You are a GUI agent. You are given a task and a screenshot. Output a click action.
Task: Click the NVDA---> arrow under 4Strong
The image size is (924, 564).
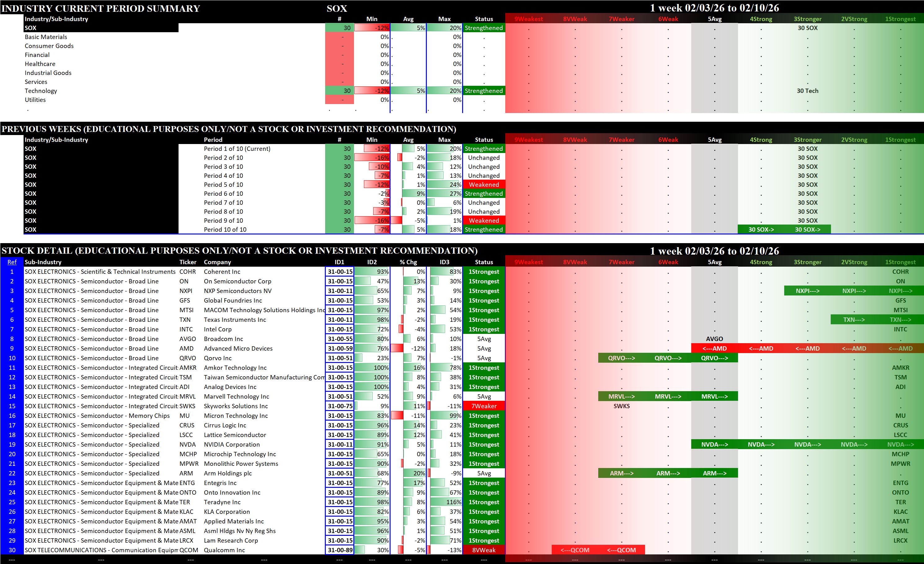(761, 444)
